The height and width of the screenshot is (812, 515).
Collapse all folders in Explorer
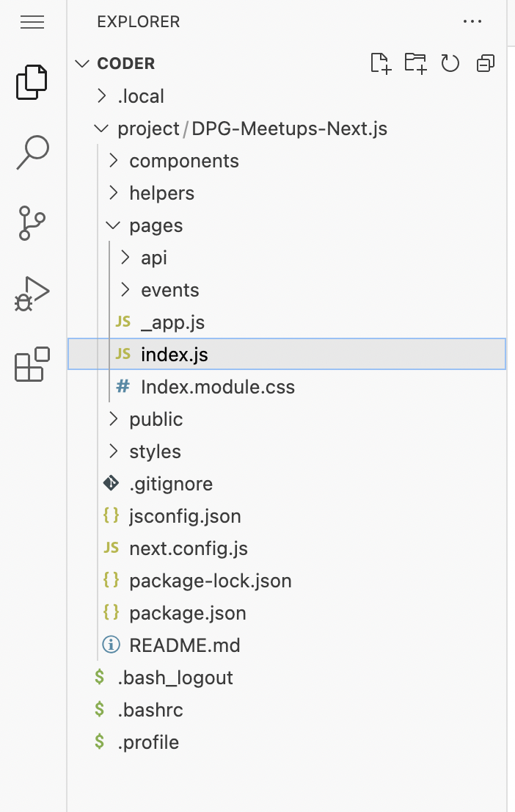point(485,63)
